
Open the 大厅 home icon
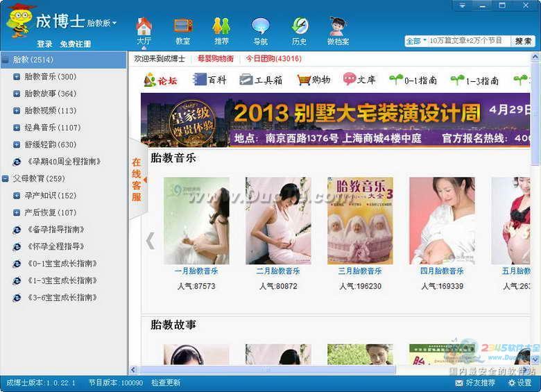click(x=144, y=28)
